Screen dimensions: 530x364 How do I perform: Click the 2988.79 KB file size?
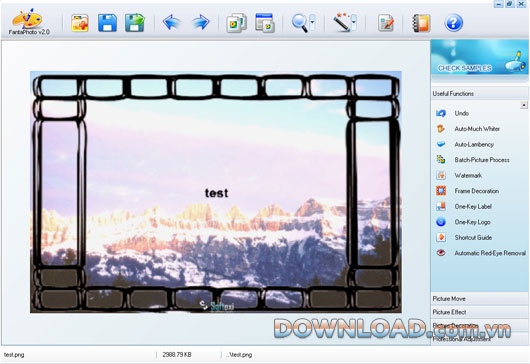click(177, 355)
